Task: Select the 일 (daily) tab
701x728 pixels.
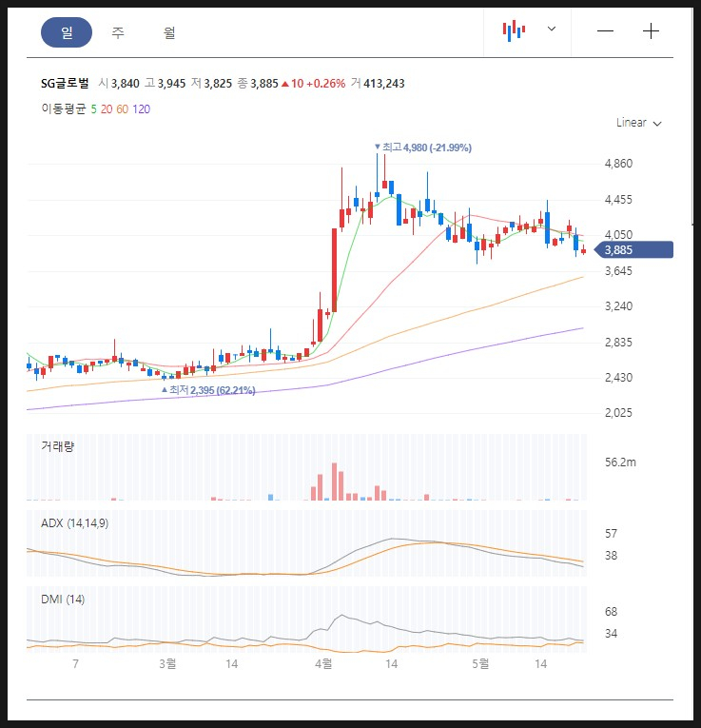Action: click(67, 32)
